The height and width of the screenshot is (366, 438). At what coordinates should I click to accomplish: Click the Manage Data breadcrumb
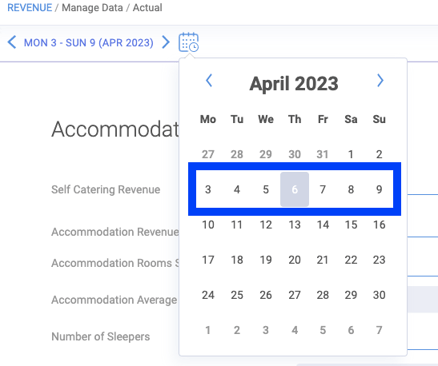(92, 8)
